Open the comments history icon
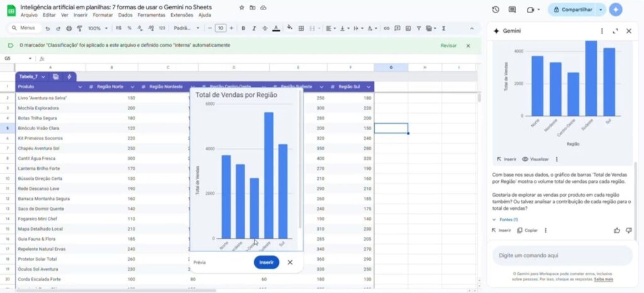This screenshot has width=644, height=293. click(x=512, y=9)
